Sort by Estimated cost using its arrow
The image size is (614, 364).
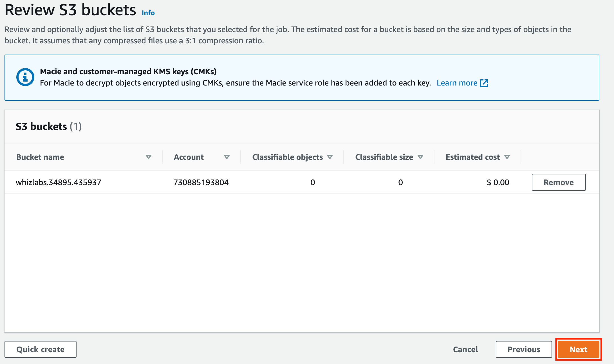pos(507,157)
